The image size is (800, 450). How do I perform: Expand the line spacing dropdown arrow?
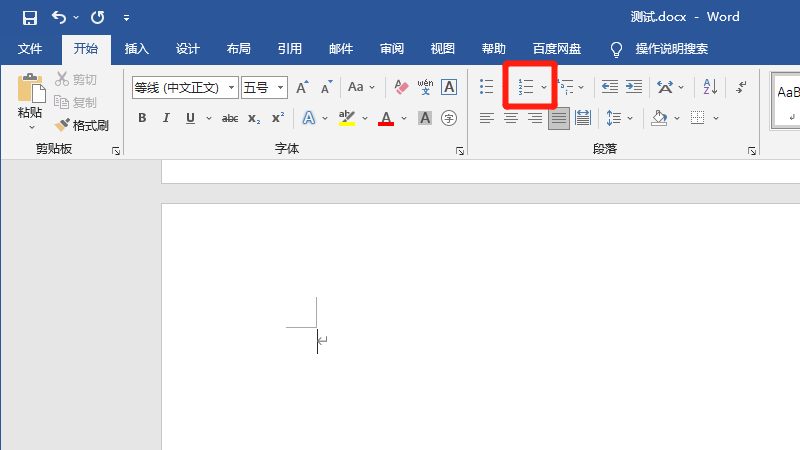click(630, 118)
